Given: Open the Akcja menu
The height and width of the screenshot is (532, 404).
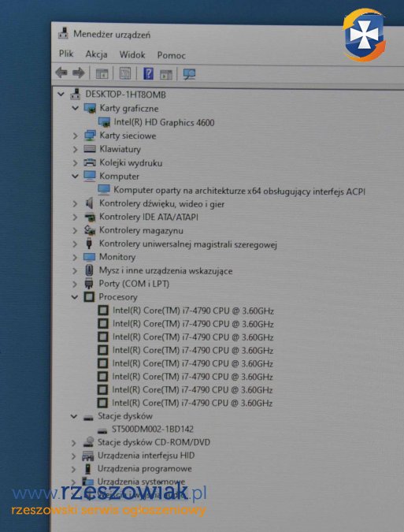Looking at the screenshot, I should point(96,54).
